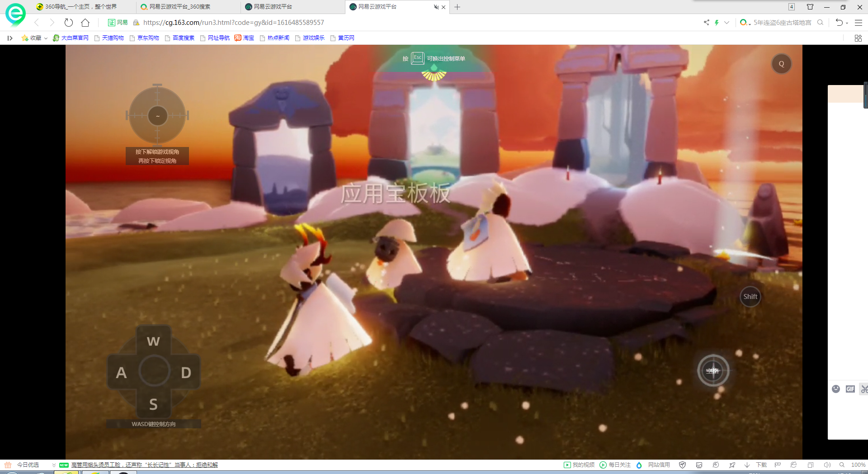868x474 pixels.
Task: Click the GIF icon in side panel
Action: pyautogui.click(x=850, y=389)
